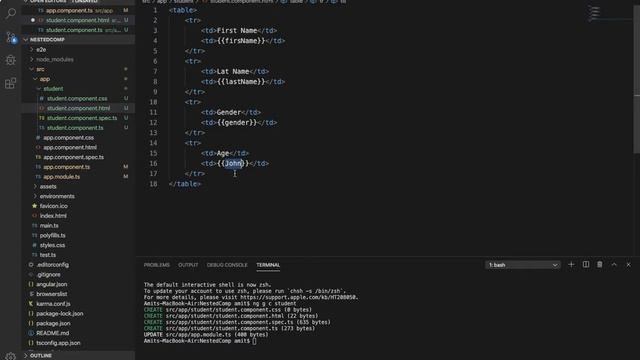The width and height of the screenshot is (640, 360).
Task: Collapse the app folder
Action: [x=44, y=79]
